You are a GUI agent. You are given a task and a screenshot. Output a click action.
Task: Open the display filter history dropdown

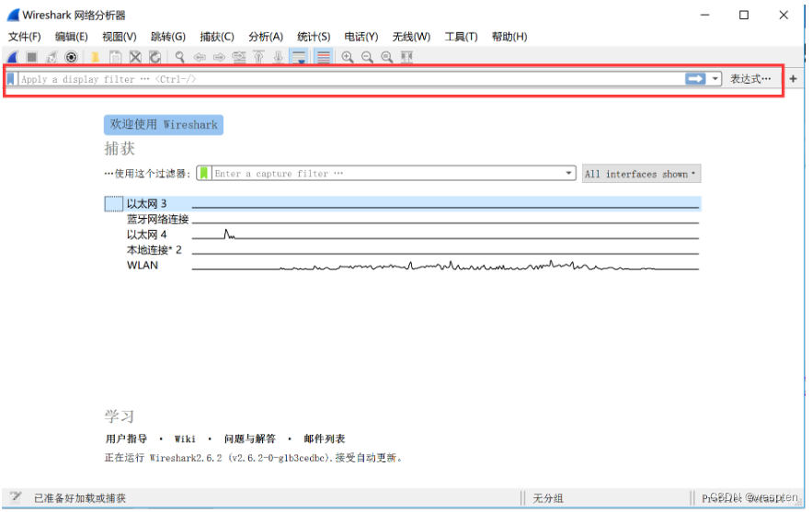pos(715,79)
